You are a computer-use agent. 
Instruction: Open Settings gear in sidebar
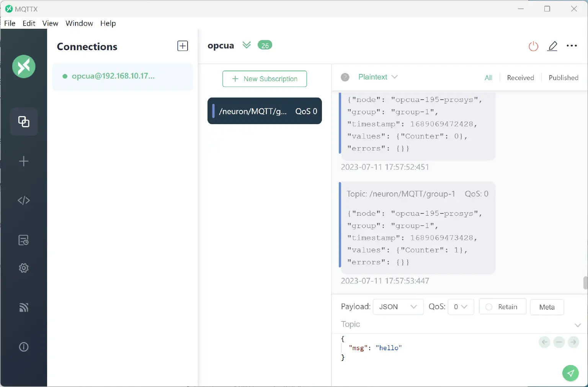click(x=24, y=268)
